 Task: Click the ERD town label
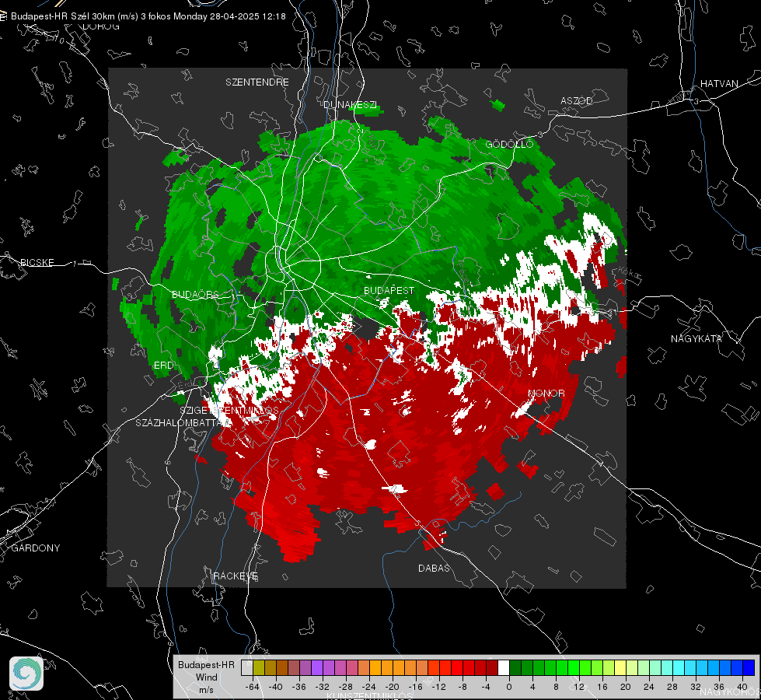pos(163,366)
